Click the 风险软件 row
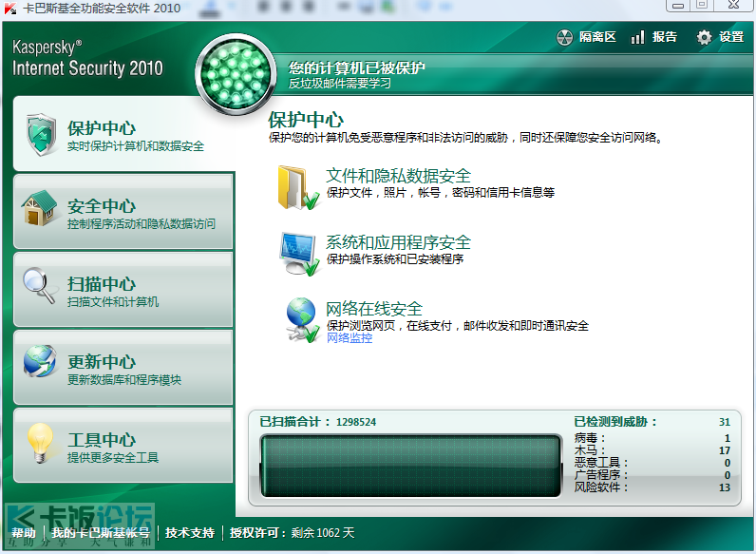 pyautogui.click(x=652, y=487)
